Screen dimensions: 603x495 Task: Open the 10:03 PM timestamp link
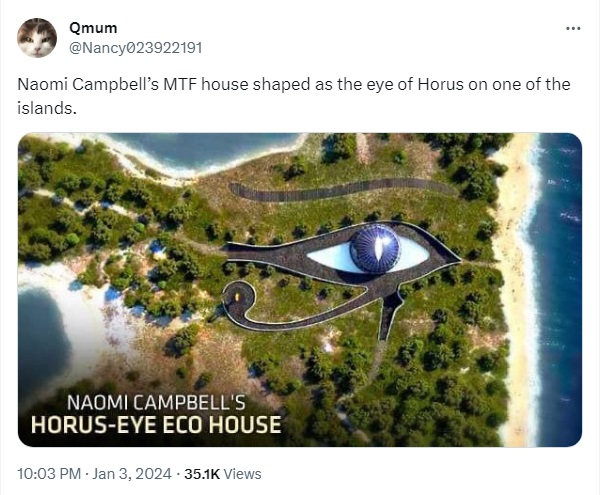(49, 474)
